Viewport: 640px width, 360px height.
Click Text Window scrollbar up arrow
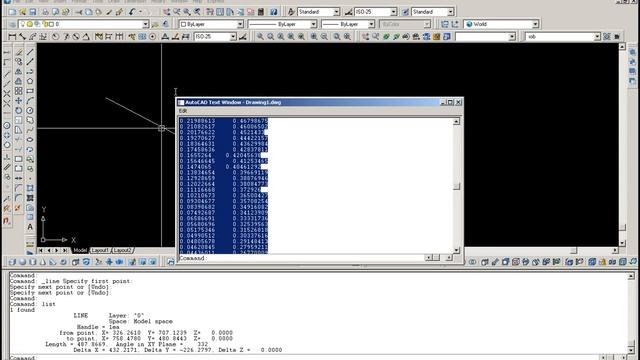456,121
